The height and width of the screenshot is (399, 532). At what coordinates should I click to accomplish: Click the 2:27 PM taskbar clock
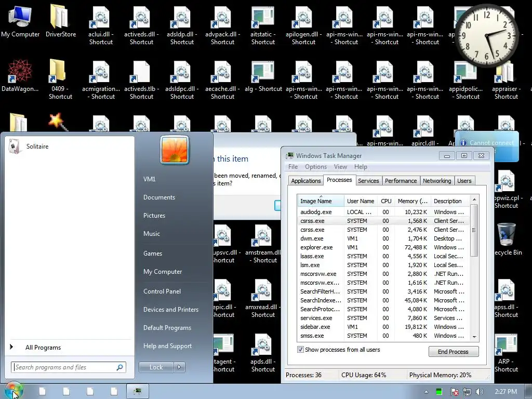coord(506,392)
